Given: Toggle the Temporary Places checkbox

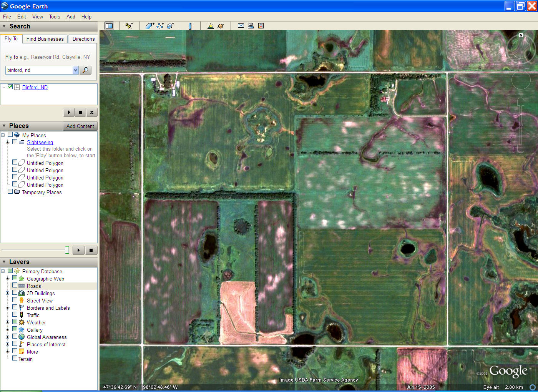Looking at the screenshot, I should point(10,191).
